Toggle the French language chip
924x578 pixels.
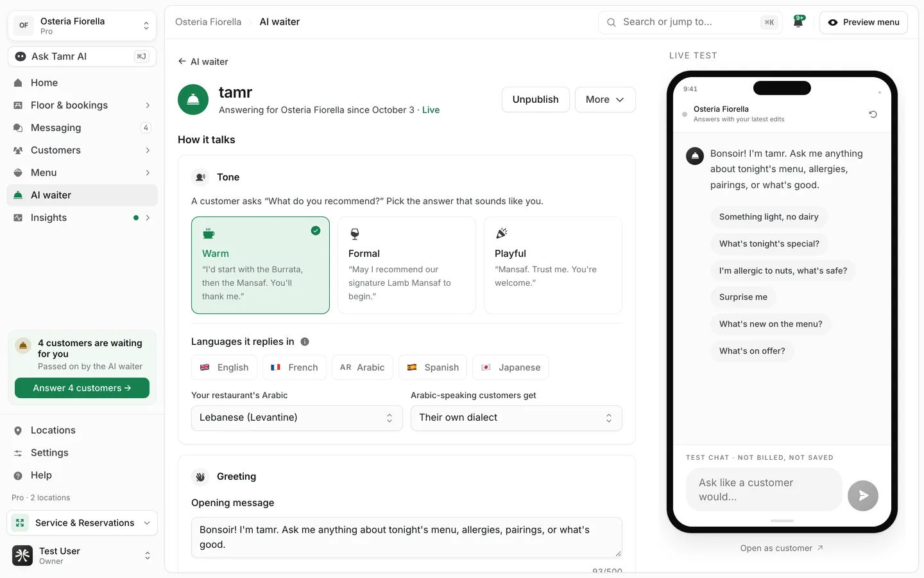[295, 367]
